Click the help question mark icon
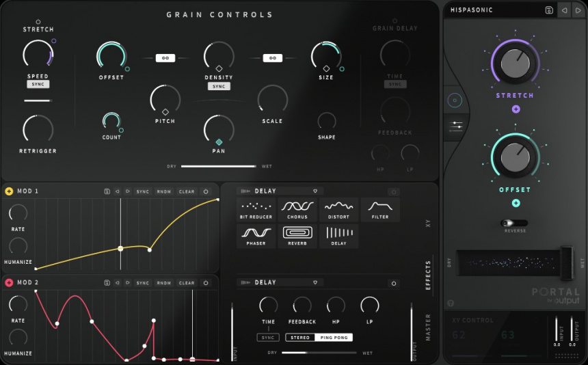Image resolution: width=588 pixels, height=365 pixels. pos(451,303)
